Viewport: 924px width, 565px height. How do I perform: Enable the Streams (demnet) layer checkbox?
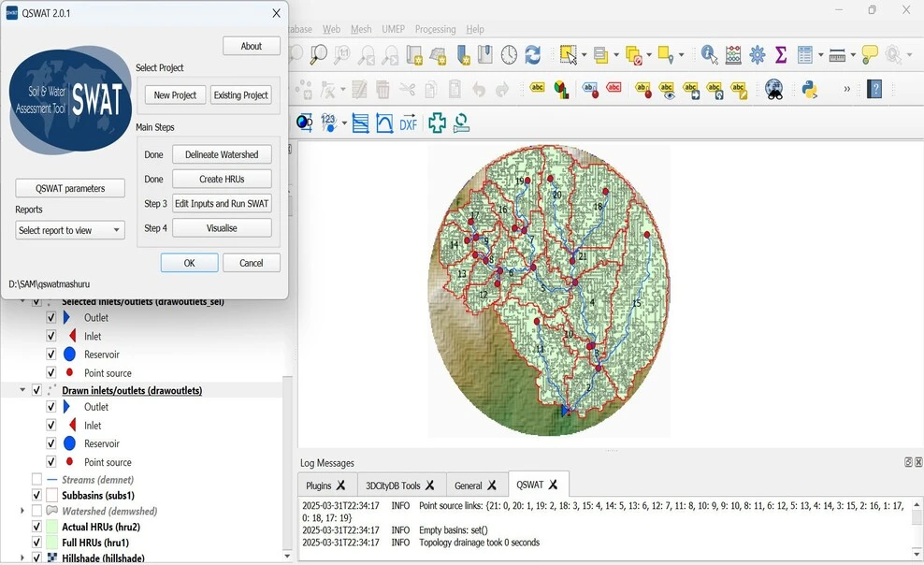pyautogui.click(x=36, y=480)
